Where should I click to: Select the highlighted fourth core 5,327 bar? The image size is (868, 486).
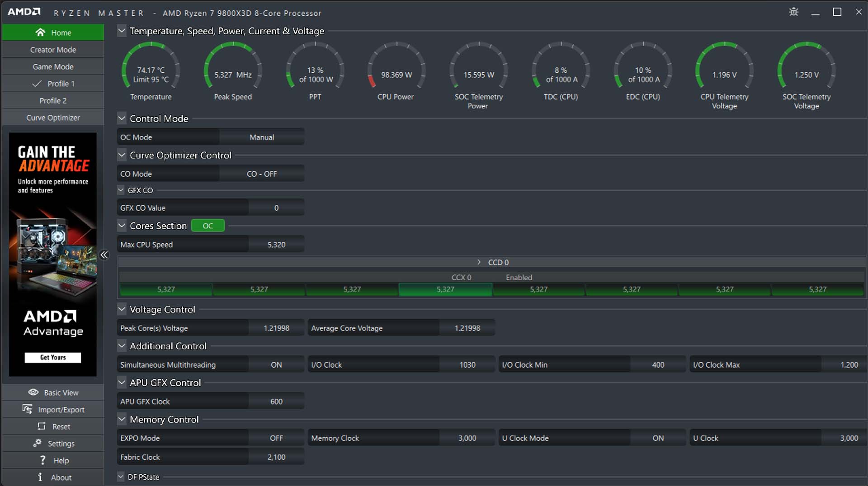coord(445,289)
